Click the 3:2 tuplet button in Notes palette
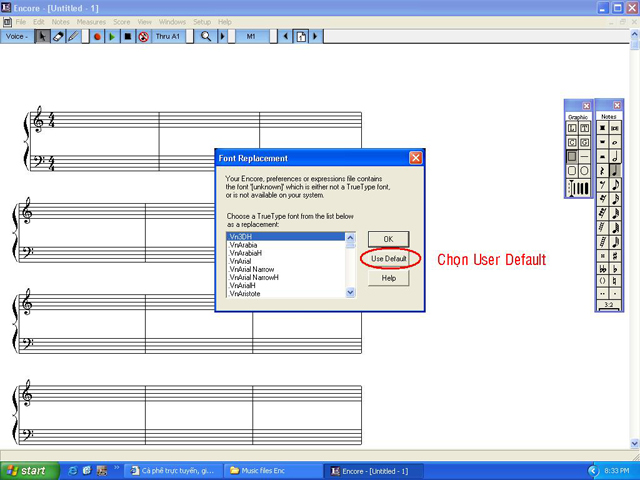The width and height of the screenshot is (640, 480). tap(608, 304)
